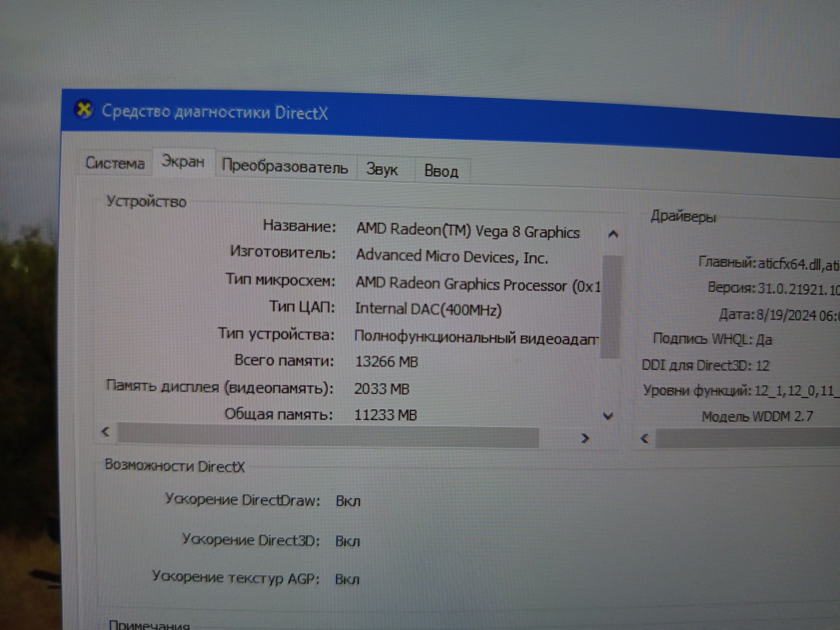Open the Преобразователь tab
Screen dimensions: 840x630
tap(285, 167)
